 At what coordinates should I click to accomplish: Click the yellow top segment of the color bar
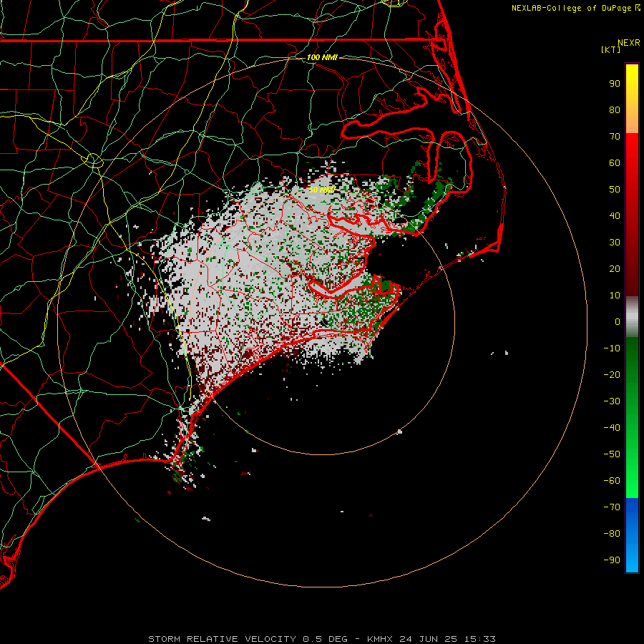point(632,99)
